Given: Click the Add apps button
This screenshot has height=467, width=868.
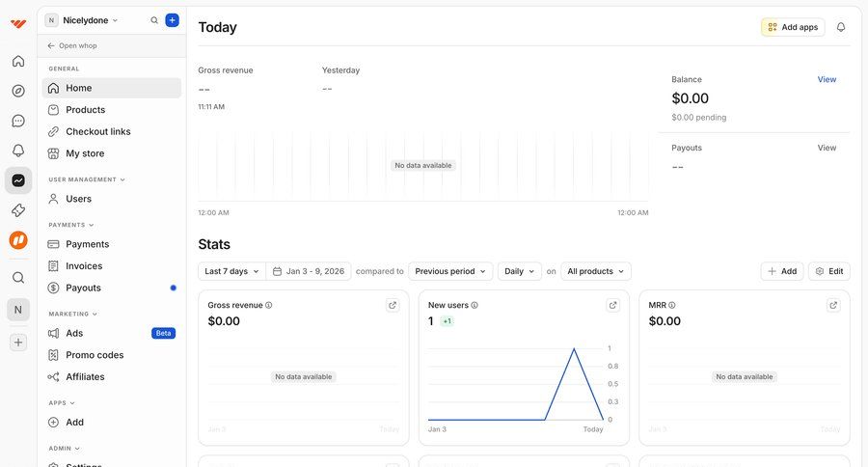Looking at the screenshot, I should (793, 27).
